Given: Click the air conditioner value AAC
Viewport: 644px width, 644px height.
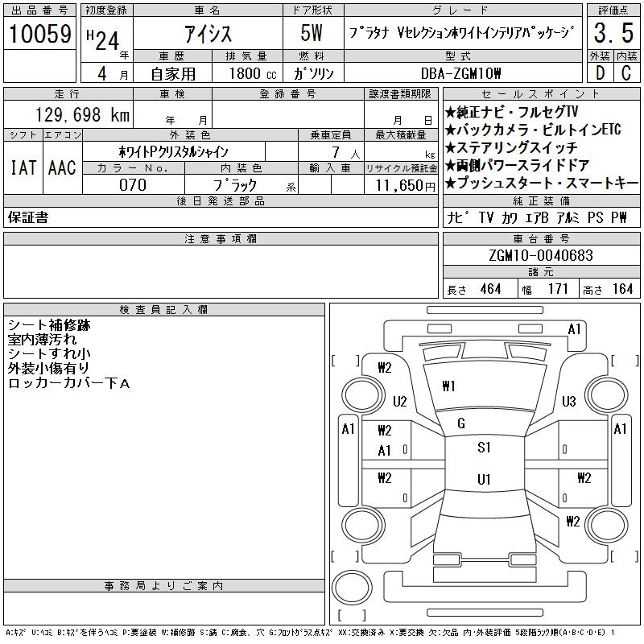Looking at the screenshot, I should [62, 167].
